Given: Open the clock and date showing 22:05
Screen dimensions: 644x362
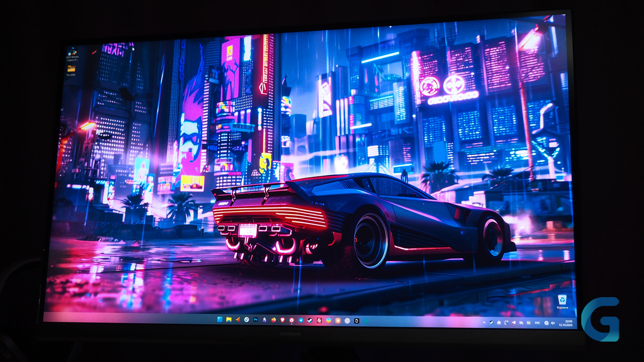Looking at the screenshot, I should (x=566, y=323).
